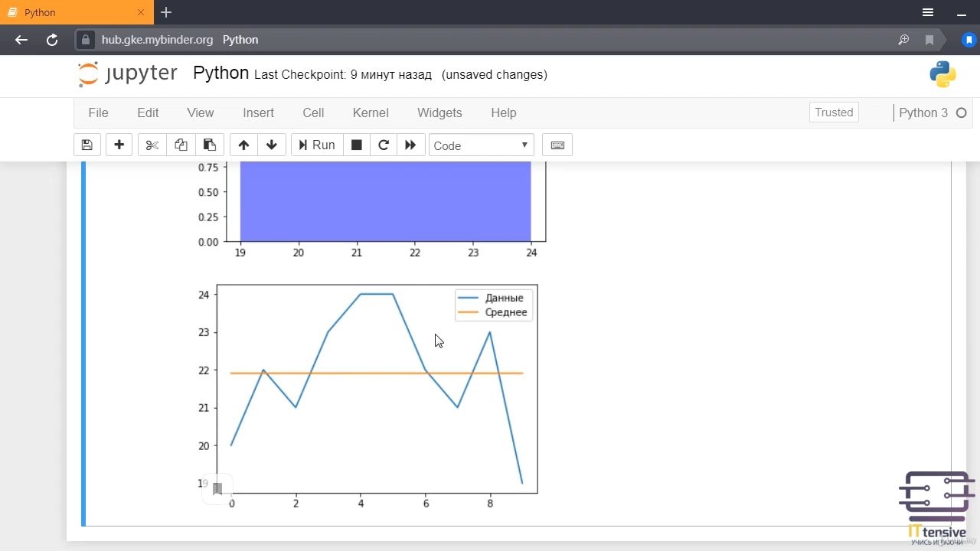Save notebook with the floppy disk icon
This screenshot has width=980, height=551.
87,145
